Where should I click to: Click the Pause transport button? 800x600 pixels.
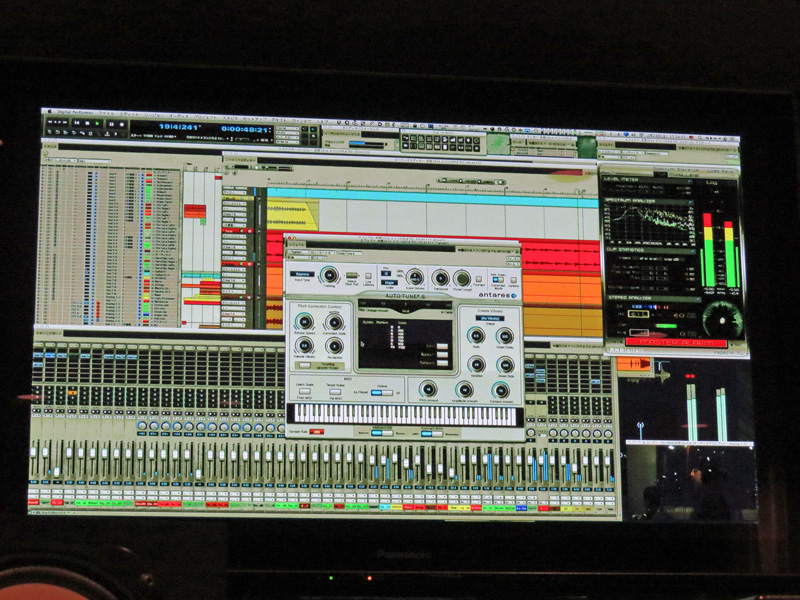coord(111,124)
